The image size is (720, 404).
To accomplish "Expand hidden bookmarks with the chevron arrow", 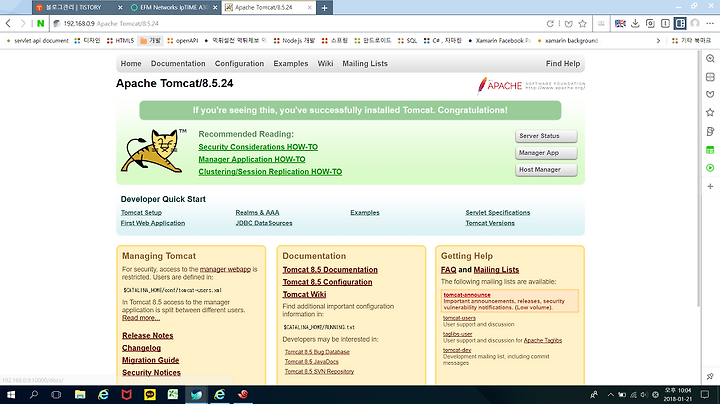I will (x=658, y=40).
